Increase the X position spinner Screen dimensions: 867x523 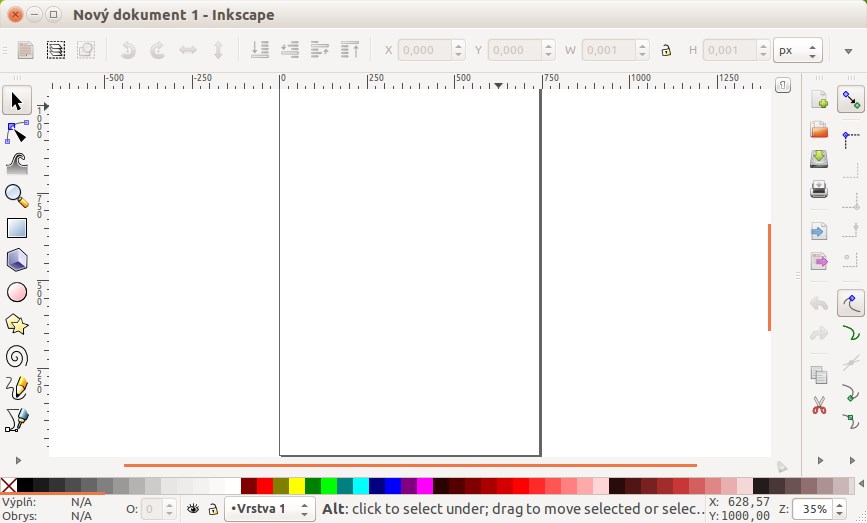point(458,45)
